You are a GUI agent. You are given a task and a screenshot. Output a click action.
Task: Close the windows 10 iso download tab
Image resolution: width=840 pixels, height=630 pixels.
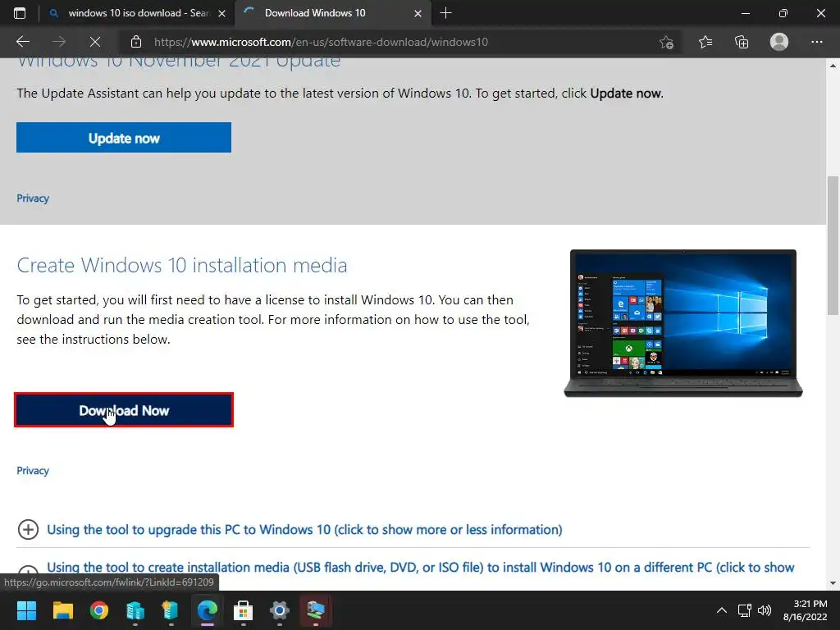(x=221, y=13)
